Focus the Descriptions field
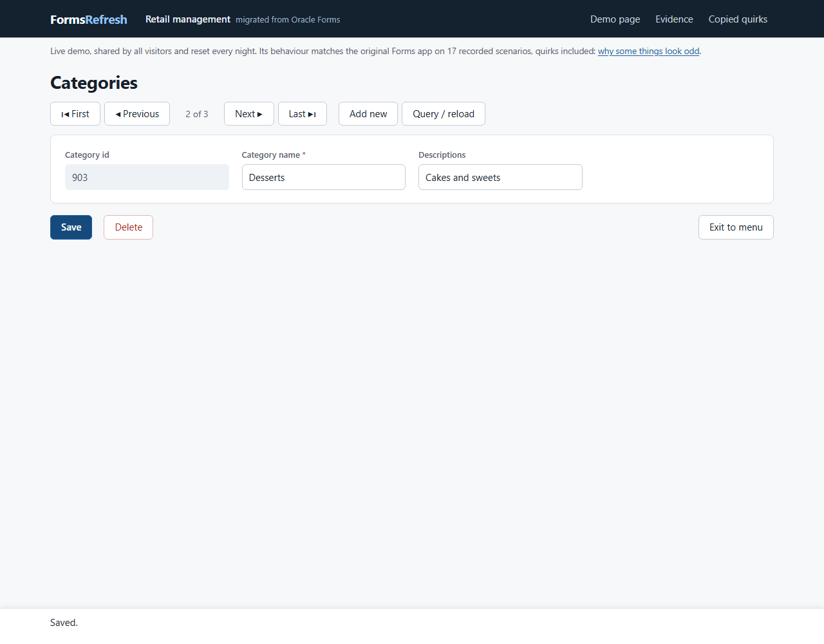This screenshot has width=824, height=644. [500, 177]
